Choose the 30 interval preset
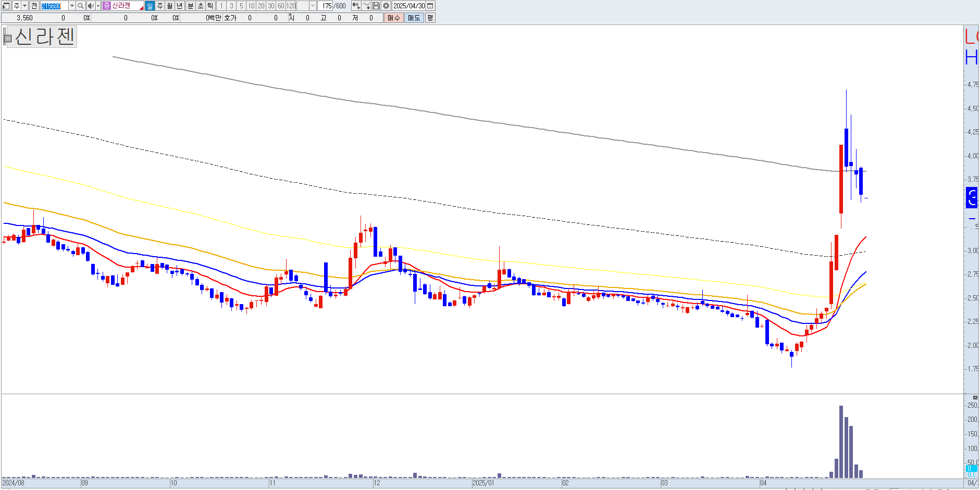Screen dimensions: 980x490 click(x=271, y=6)
